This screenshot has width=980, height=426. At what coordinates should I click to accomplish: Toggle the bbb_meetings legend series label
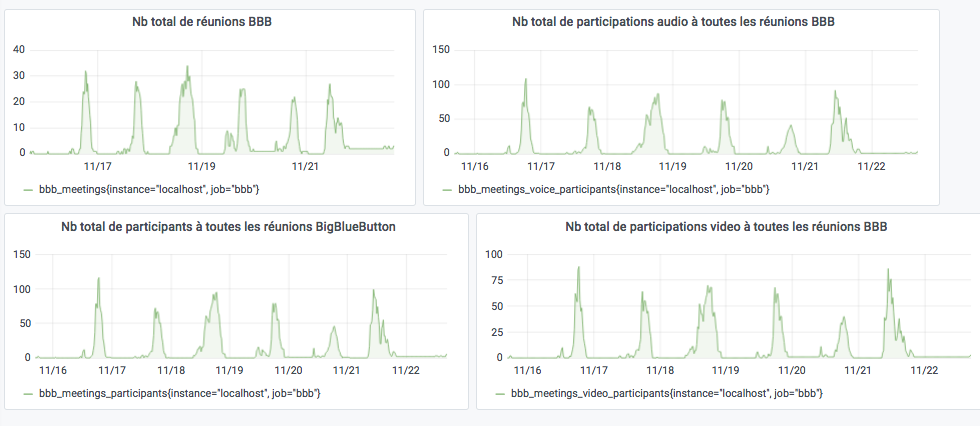tap(149, 189)
